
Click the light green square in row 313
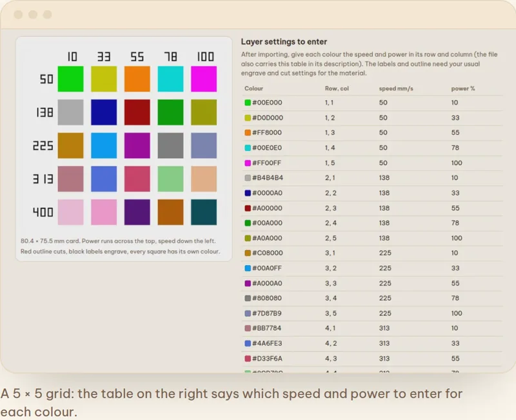click(170, 179)
